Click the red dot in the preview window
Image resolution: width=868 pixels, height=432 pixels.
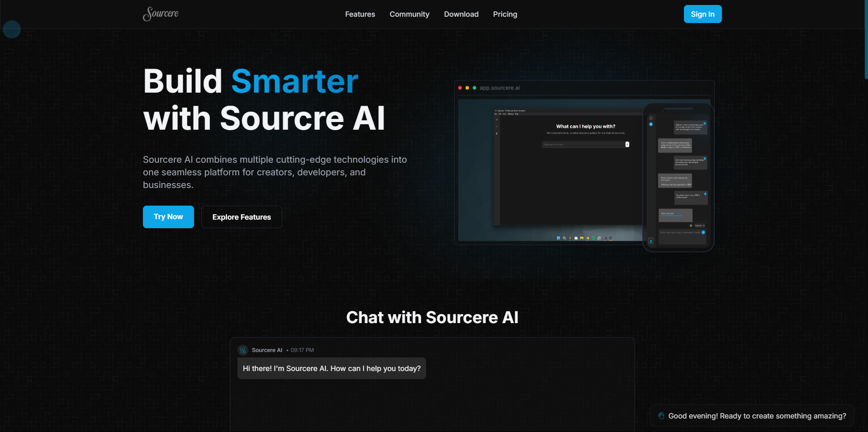coord(460,88)
